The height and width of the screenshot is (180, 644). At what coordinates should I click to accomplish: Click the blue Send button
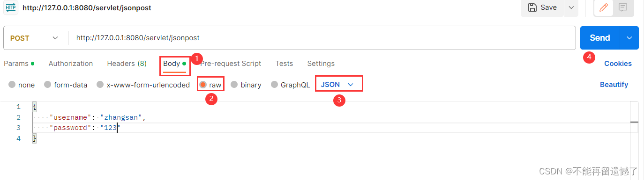click(x=600, y=38)
